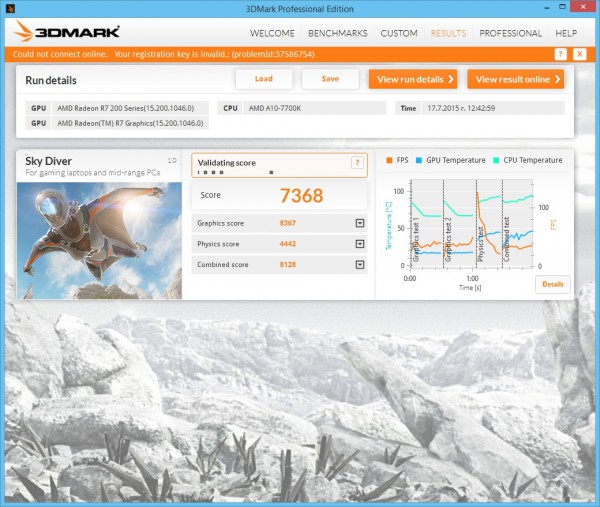The image size is (600, 507).
Task: Click the AMD Radeon(TM) R7 Graphics entry
Action: (x=130, y=123)
